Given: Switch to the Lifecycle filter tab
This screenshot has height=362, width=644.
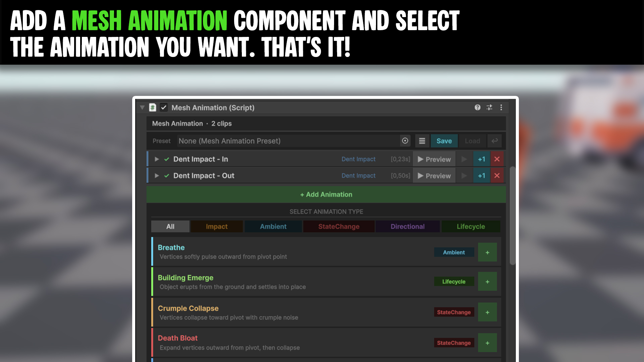Looking at the screenshot, I should pos(471,227).
